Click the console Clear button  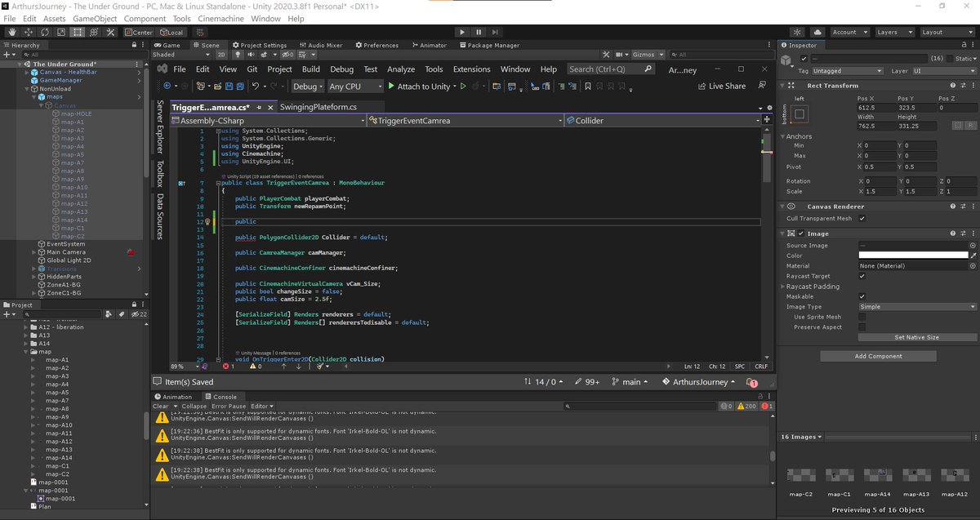click(x=161, y=406)
